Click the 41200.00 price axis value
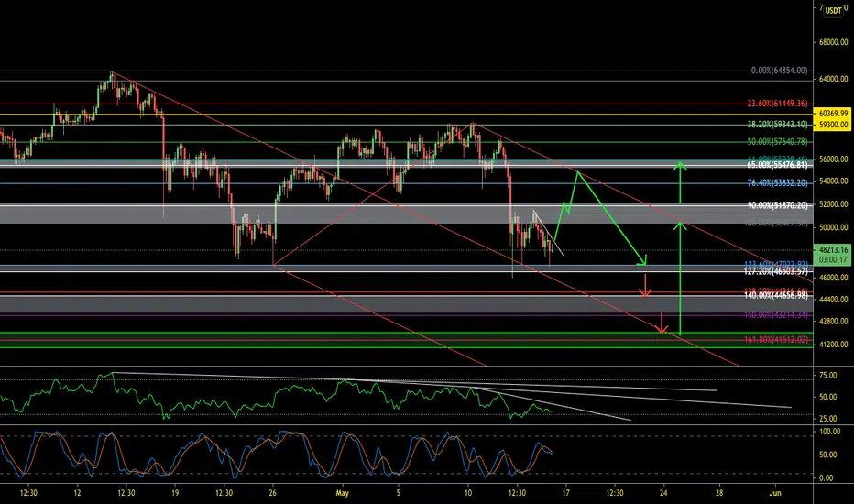The height and width of the screenshot is (504, 854). point(833,345)
